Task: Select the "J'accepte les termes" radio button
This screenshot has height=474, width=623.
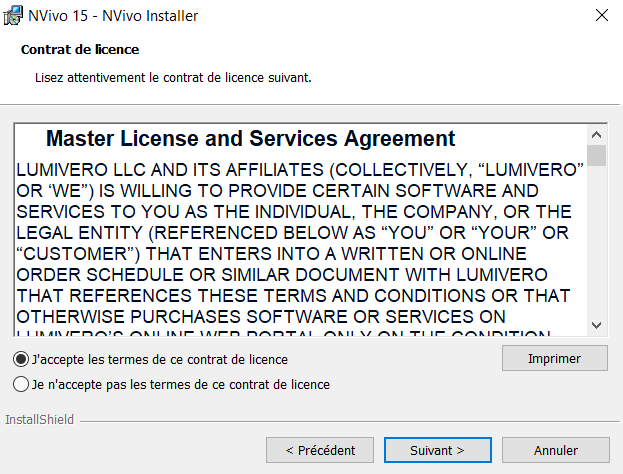Action: click(21, 359)
